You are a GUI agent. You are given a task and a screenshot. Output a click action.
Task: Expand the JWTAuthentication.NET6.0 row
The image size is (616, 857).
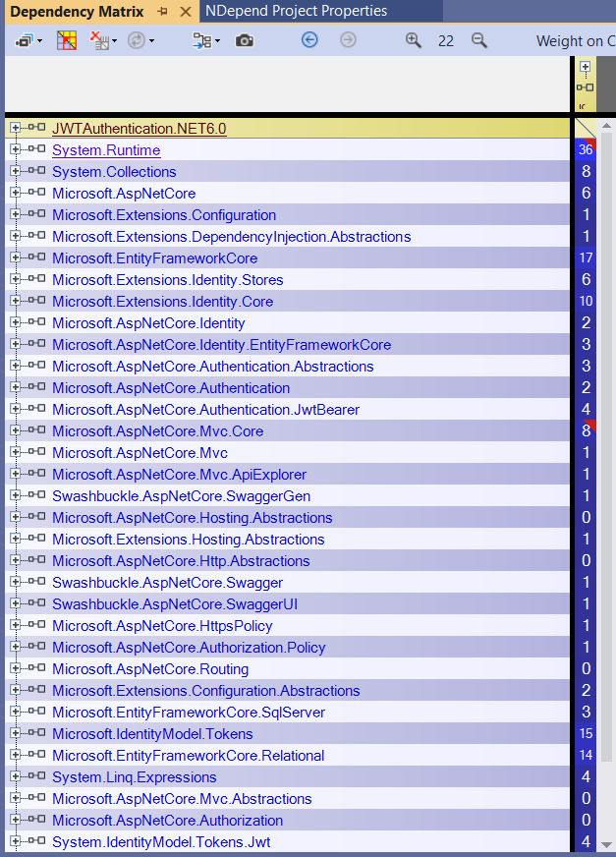pyautogui.click(x=15, y=128)
